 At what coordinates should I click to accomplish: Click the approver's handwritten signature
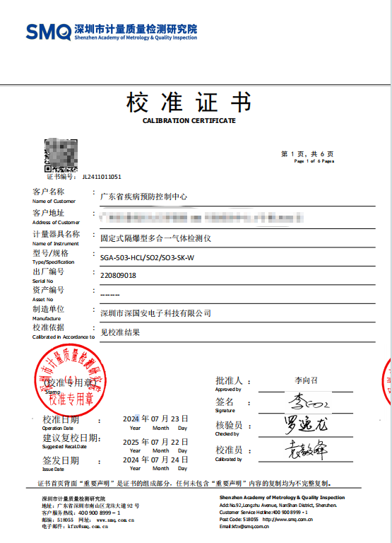tap(308, 402)
